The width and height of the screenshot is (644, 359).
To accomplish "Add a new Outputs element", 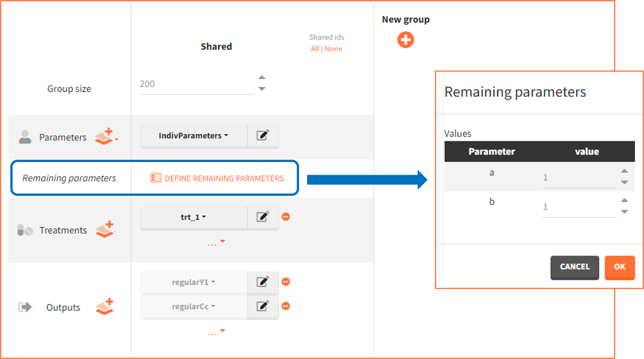I will 104,307.
